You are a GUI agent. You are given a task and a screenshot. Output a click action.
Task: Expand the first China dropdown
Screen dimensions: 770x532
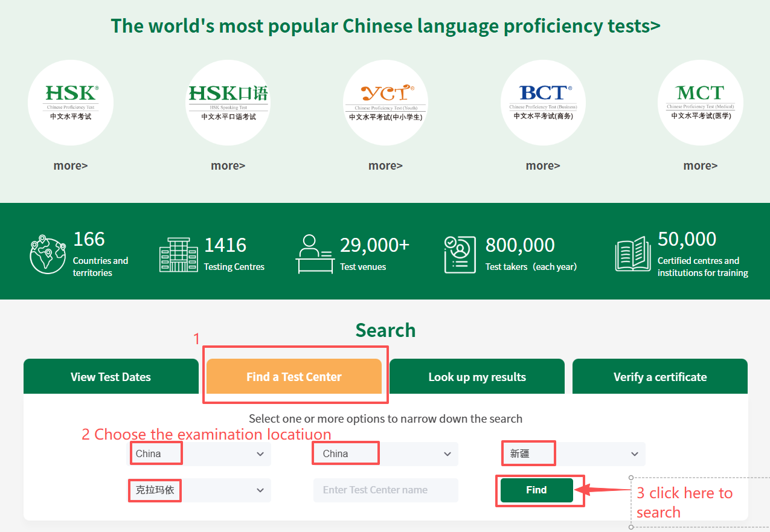[x=199, y=454]
